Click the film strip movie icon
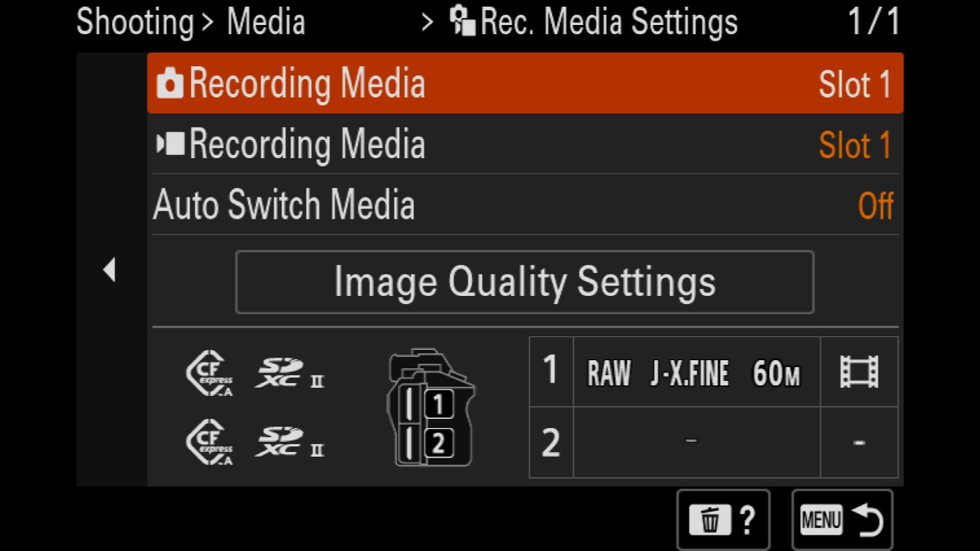The height and width of the screenshot is (551, 980). (x=859, y=372)
